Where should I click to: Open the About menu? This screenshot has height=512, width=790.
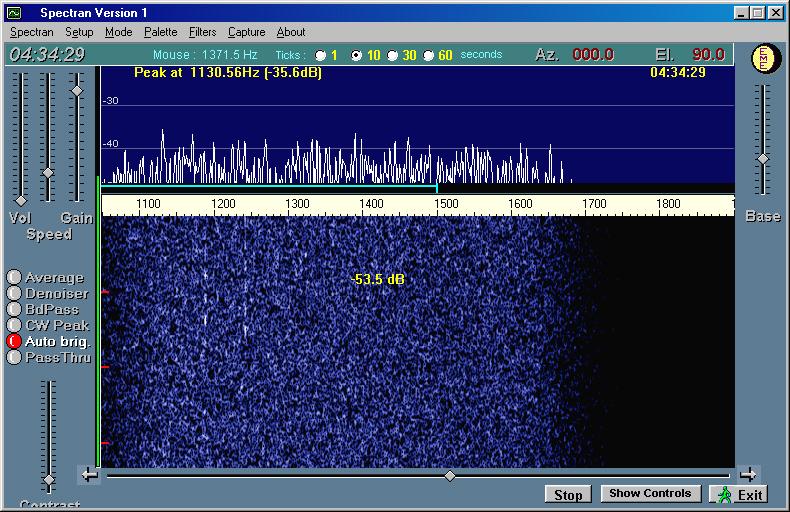click(291, 32)
